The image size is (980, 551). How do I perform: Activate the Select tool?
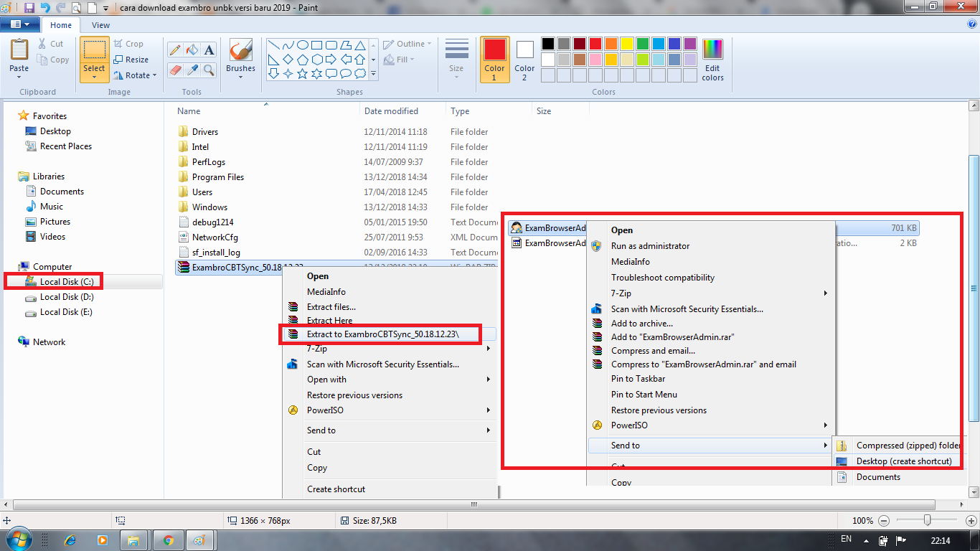pyautogui.click(x=94, y=57)
